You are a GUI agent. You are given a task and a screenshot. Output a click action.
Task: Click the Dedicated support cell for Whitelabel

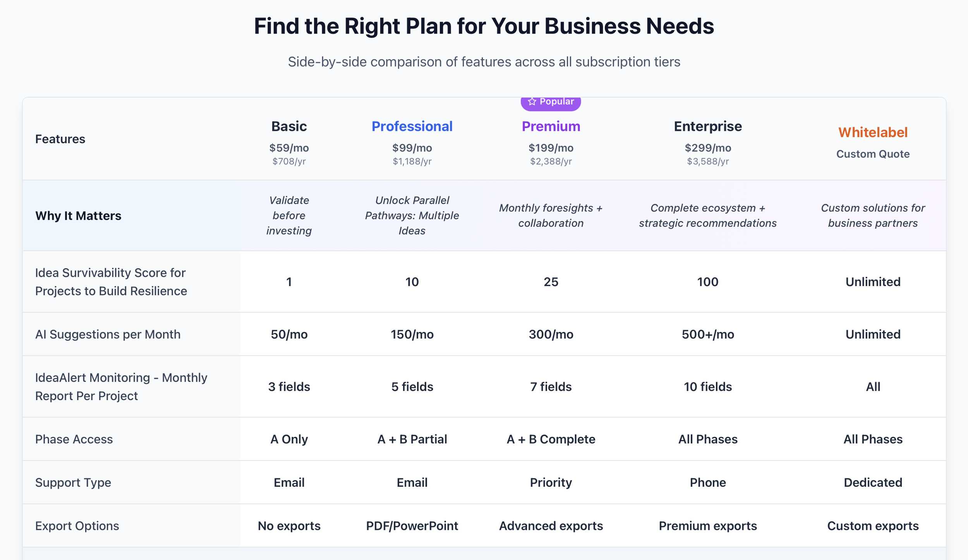click(873, 483)
